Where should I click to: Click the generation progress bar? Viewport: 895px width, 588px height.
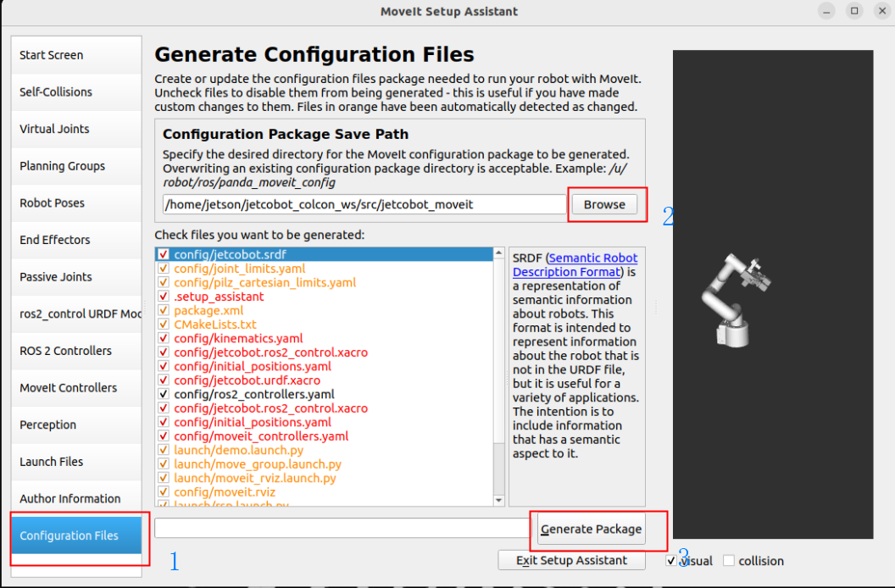(x=344, y=528)
